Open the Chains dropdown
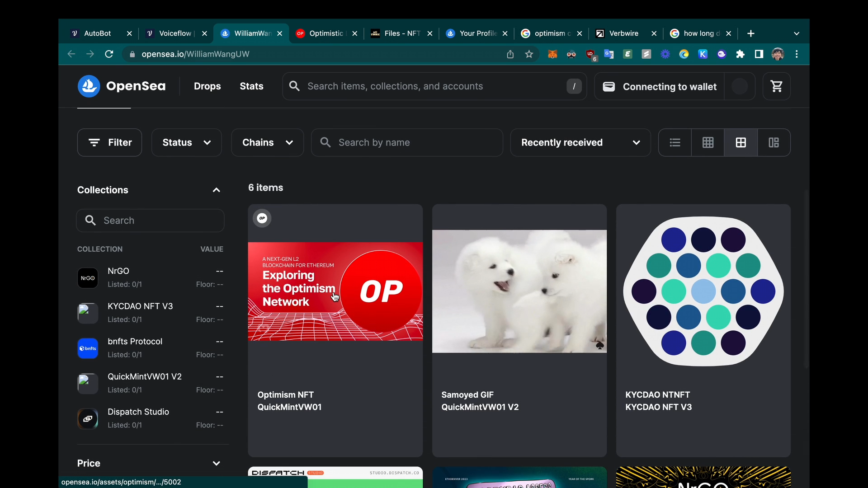Image resolution: width=868 pixels, height=488 pixels. coord(268,143)
